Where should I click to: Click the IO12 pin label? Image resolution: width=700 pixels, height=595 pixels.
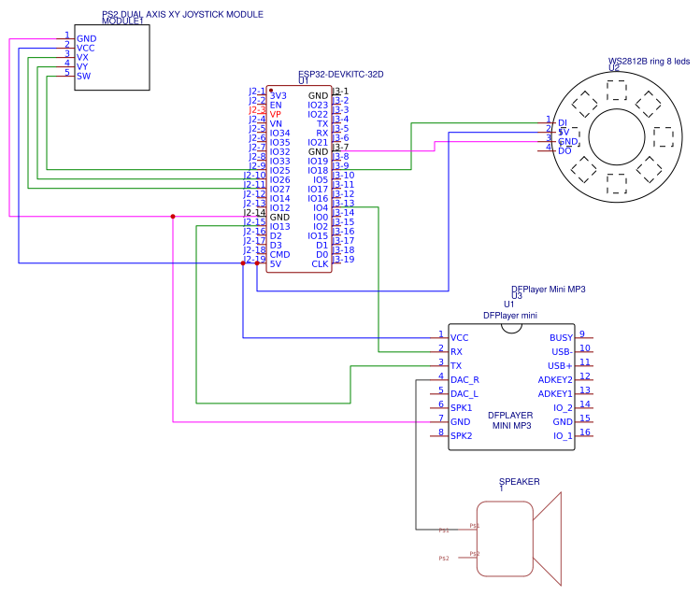(279, 208)
